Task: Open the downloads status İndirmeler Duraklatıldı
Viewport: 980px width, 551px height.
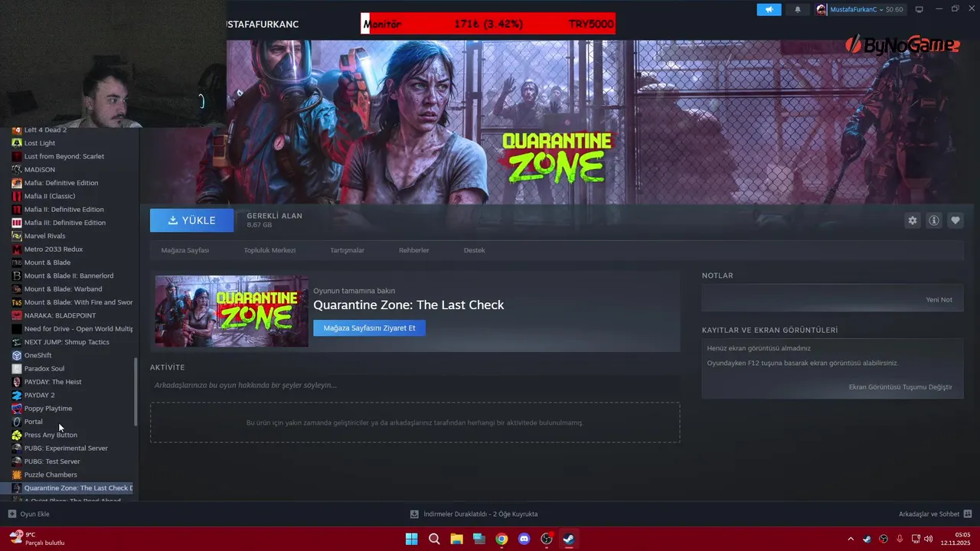Action: 474,514
